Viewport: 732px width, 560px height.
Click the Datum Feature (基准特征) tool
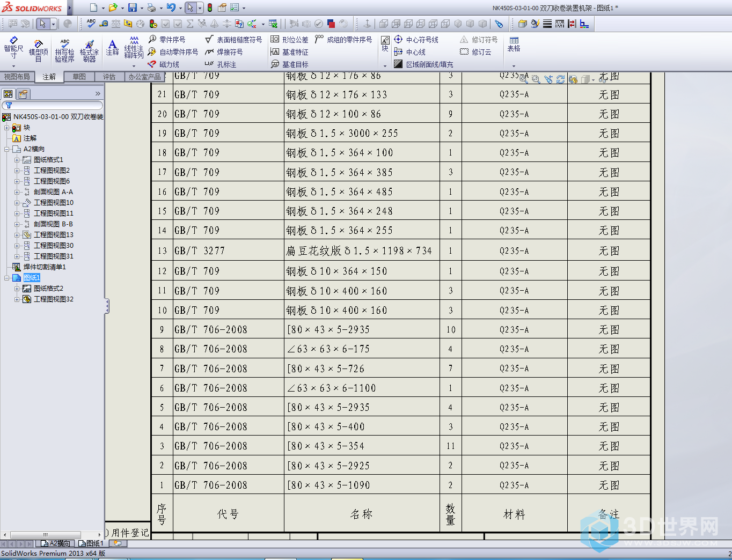(x=289, y=52)
